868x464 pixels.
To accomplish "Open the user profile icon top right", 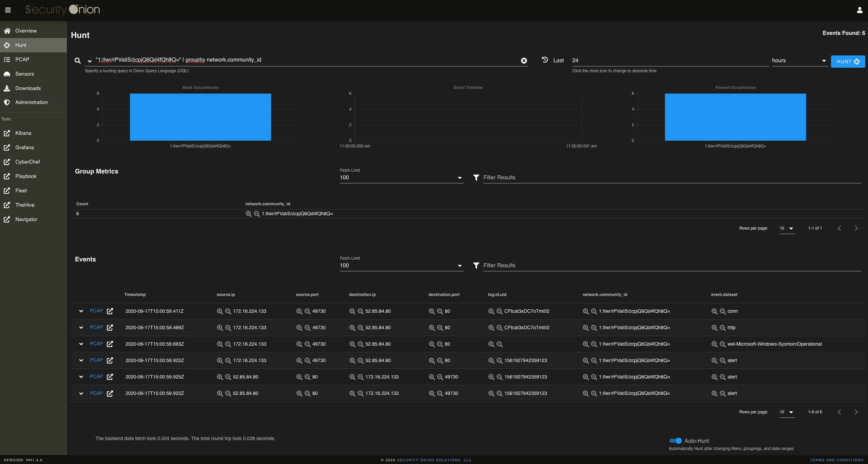I will [860, 10].
